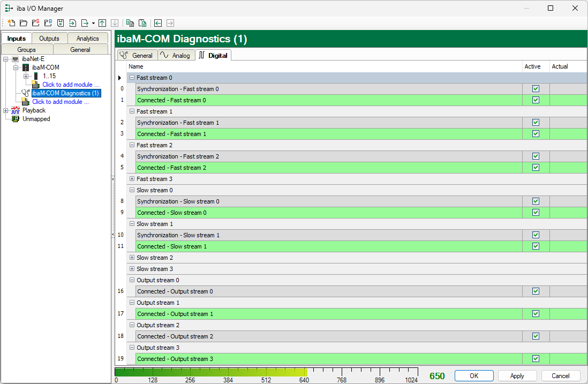Image resolution: width=588 pixels, height=384 pixels.
Task: Click the Apply button
Action: click(517, 376)
